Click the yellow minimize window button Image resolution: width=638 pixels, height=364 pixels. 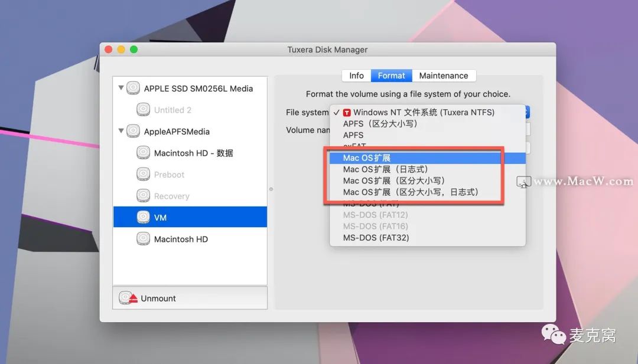click(121, 50)
